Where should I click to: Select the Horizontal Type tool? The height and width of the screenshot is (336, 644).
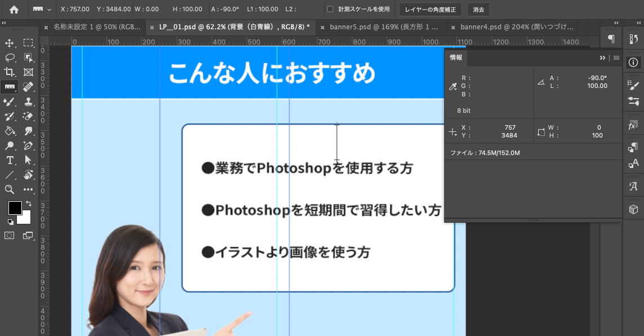pyautogui.click(x=10, y=161)
